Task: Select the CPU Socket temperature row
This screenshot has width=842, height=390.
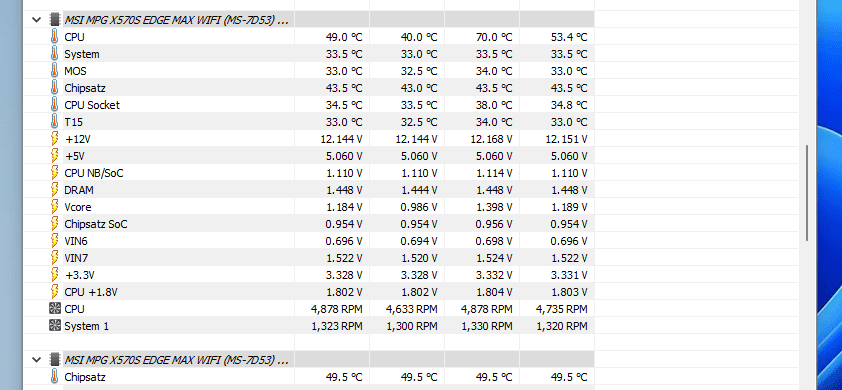Action: 309,105
